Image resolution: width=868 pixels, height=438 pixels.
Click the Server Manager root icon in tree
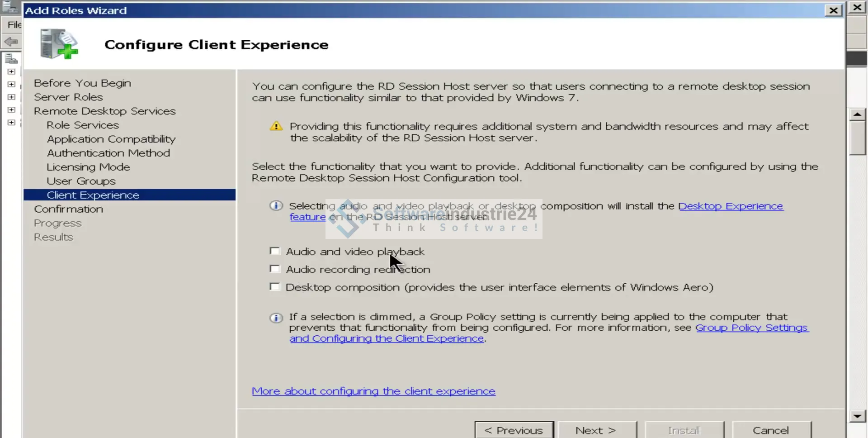(11, 59)
